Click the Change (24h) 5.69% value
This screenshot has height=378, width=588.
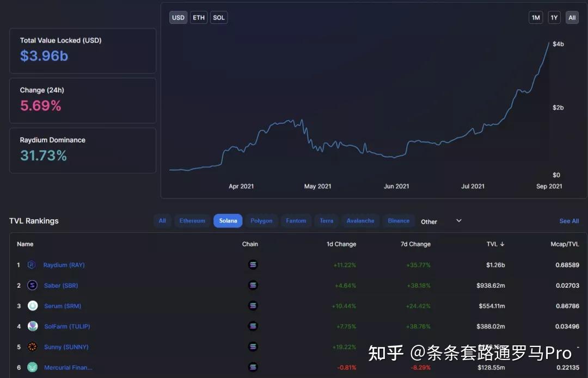pyautogui.click(x=40, y=106)
